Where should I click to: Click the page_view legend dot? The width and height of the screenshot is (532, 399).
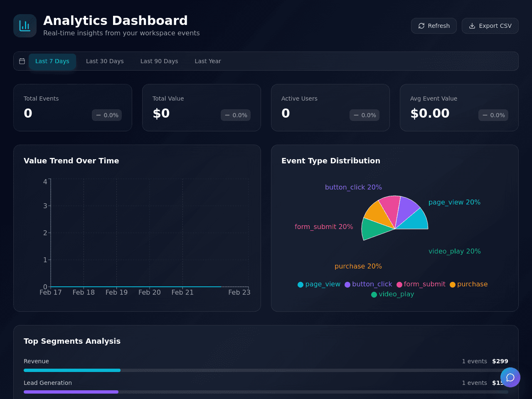(300, 285)
